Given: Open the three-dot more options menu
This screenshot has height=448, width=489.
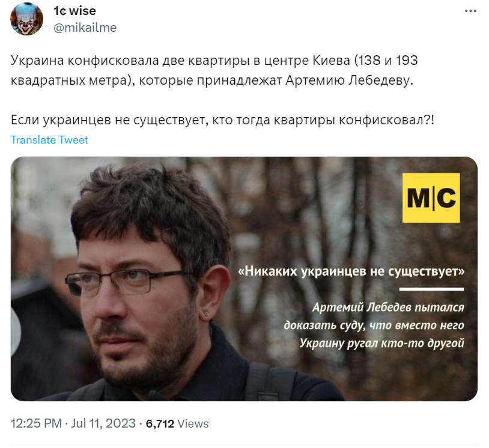Looking at the screenshot, I should pos(470,11).
